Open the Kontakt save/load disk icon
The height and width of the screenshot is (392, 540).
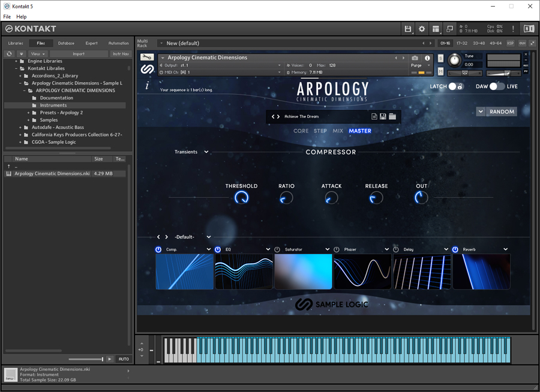(408, 29)
